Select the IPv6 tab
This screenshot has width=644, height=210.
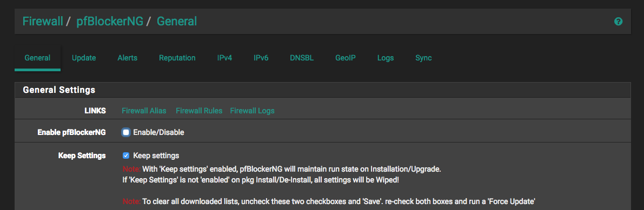(x=261, y=58)
